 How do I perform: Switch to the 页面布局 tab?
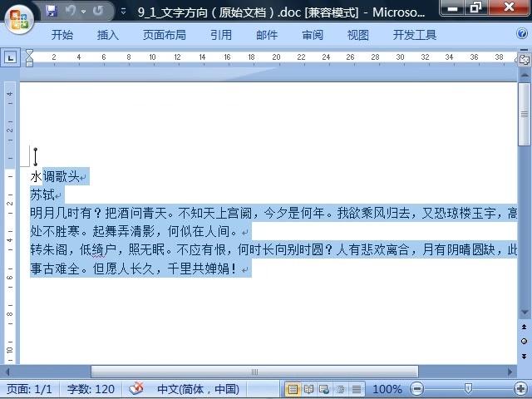pos(165,35)
